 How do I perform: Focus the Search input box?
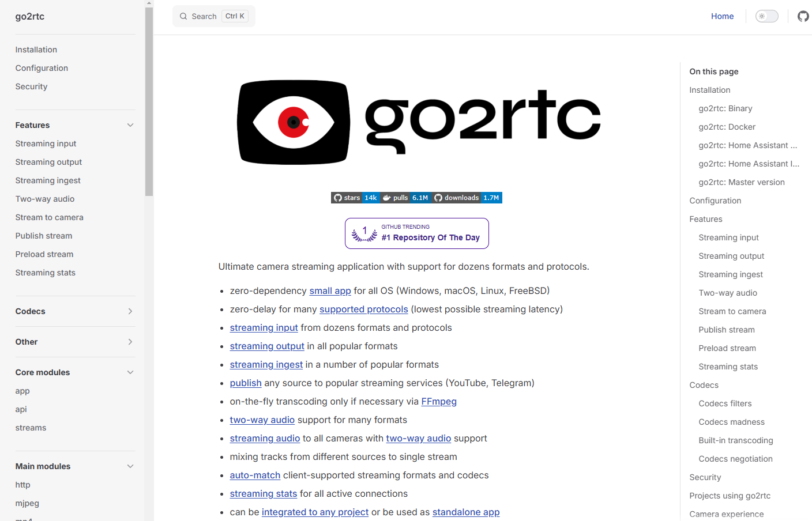click(x=214, y=16)
